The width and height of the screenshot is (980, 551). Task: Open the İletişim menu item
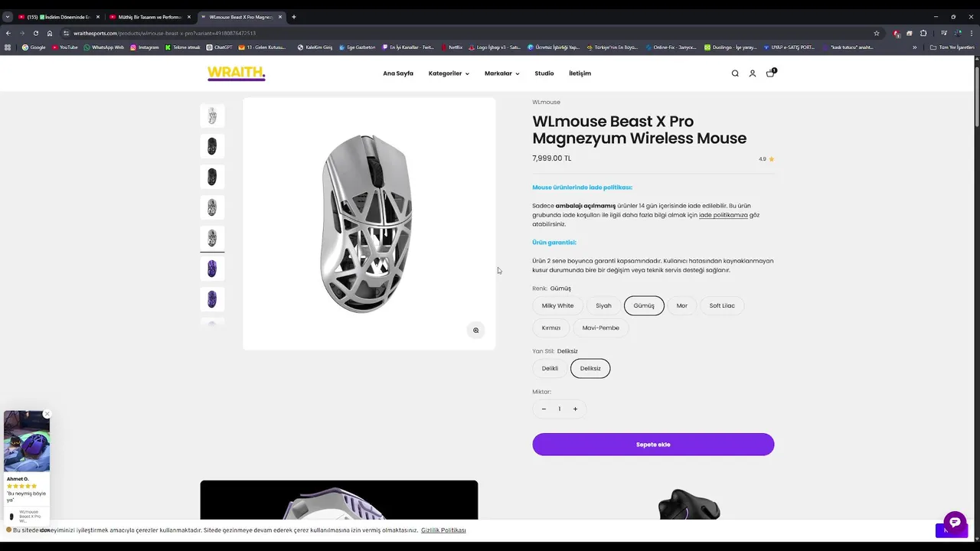point(580,73)
